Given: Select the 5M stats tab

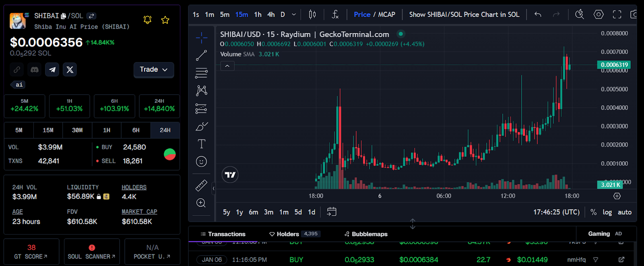Looking at the screenshot, I should (x=19, y=130).
